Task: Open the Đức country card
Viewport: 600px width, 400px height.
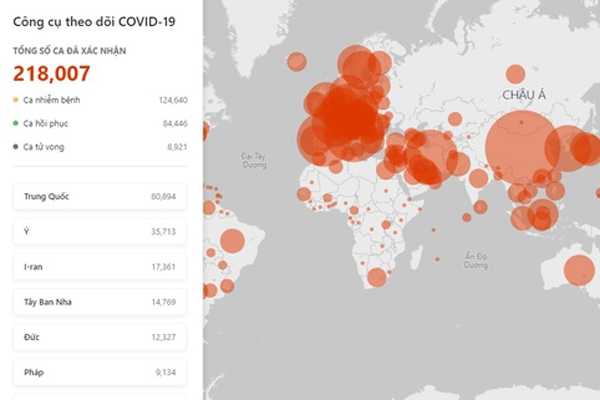Action: 100,337
